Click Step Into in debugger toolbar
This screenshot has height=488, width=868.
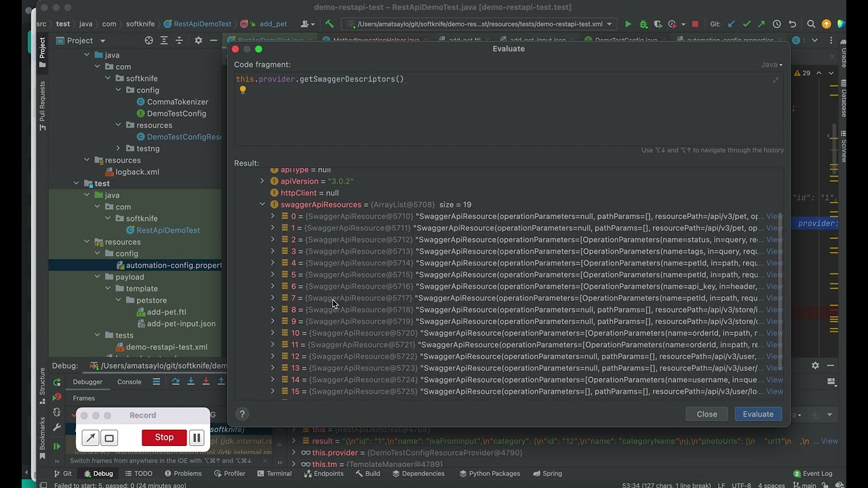pyautogui.click(x=191, y=382)
